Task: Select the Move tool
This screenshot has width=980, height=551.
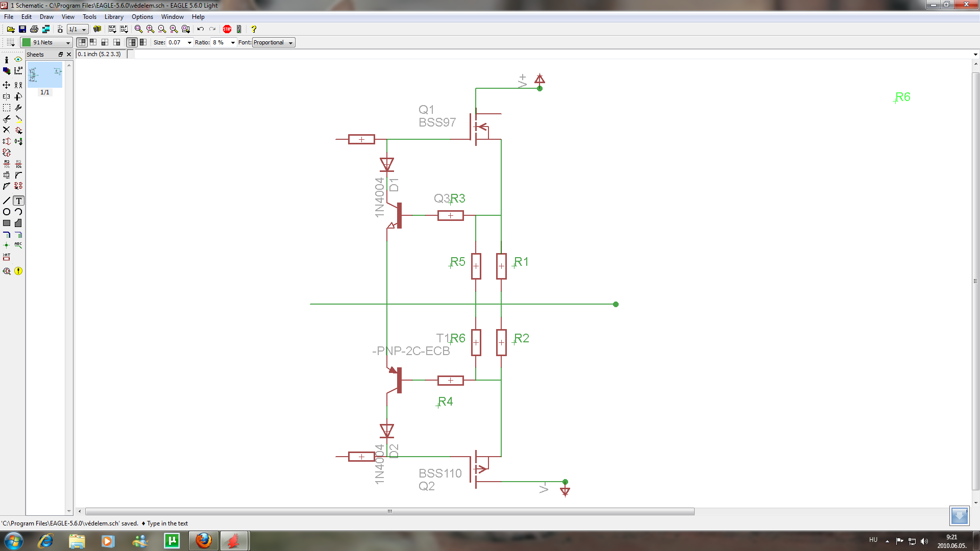Action: pos(7,85)
